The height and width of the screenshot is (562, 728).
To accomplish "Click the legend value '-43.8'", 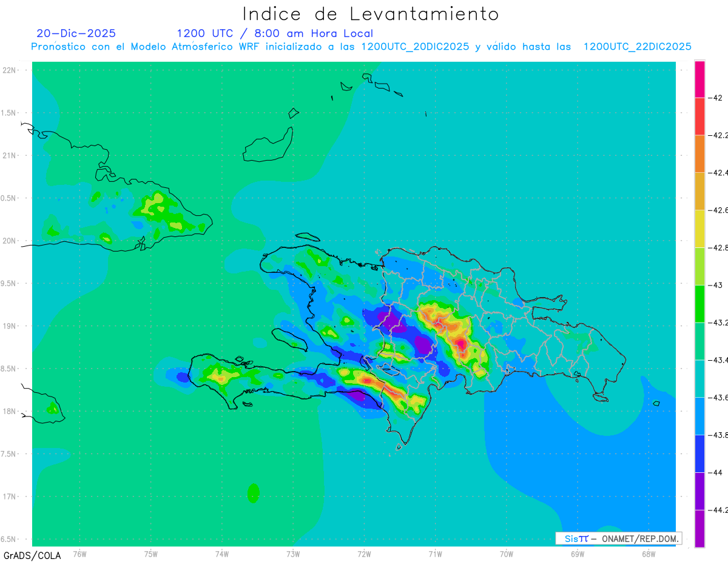I will [x=719, y=435].
